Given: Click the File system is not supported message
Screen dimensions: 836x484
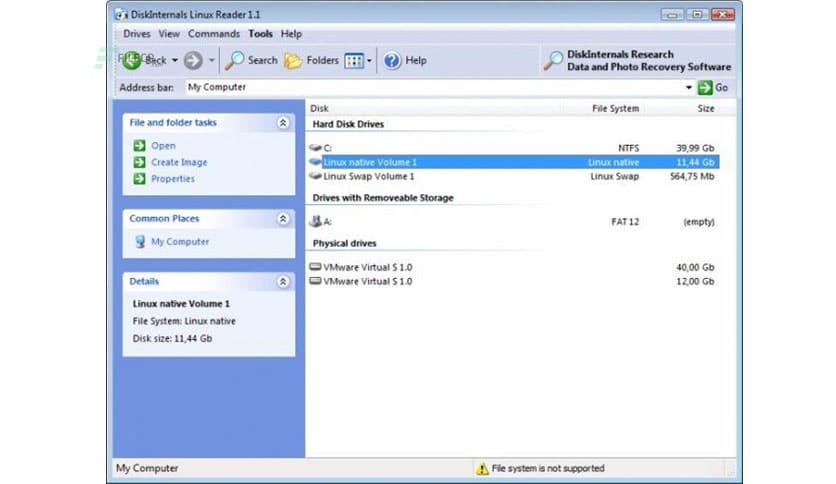Looking at the screenshot, I should tap(548, 468).
